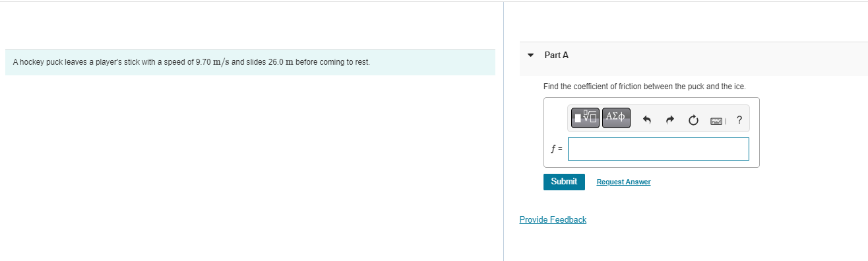Submit the answer
The height and width of the screenshot is (261, 868).
[564, 182]
